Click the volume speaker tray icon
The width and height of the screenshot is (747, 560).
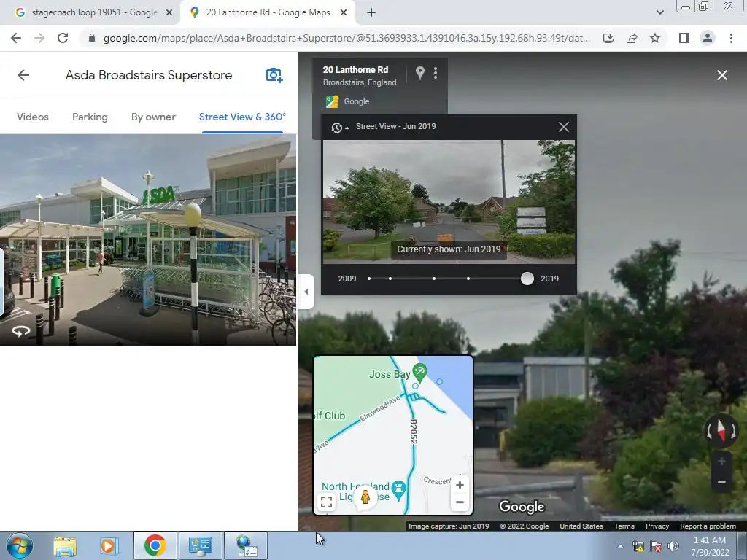pyautogui.click(x=673, y=546)
